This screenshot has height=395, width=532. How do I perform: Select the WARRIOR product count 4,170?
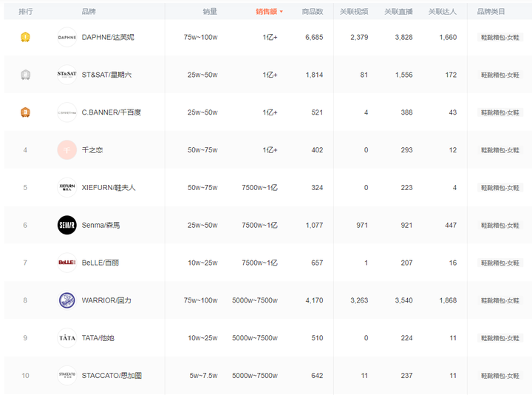(x=314, y=300)
